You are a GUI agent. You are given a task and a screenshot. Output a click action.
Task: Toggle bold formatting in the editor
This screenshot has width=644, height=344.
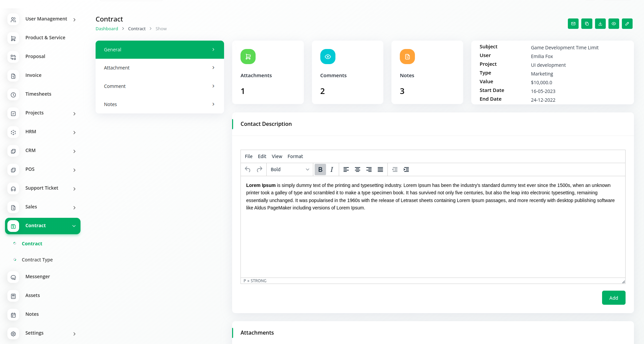coord(320,169)
